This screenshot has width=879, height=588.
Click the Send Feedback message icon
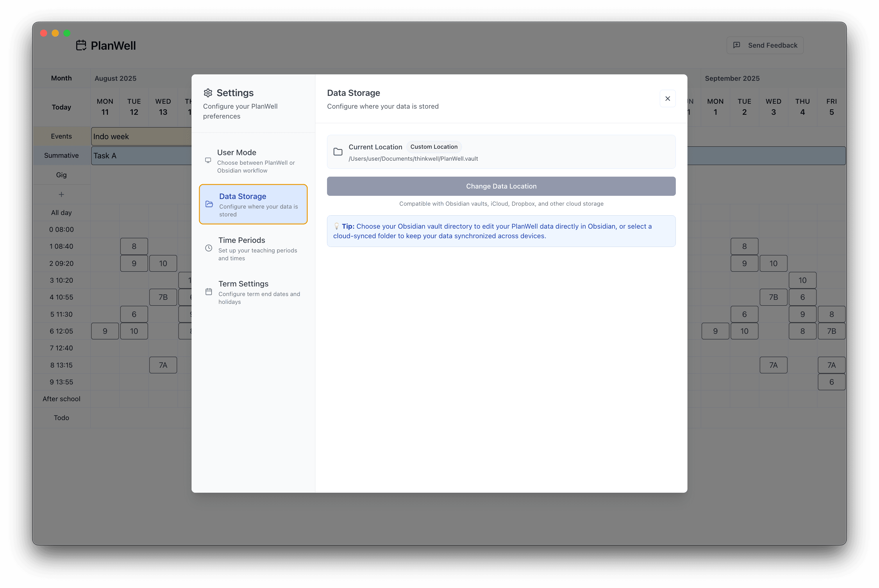pyautogui.click(x=737, y=45)
